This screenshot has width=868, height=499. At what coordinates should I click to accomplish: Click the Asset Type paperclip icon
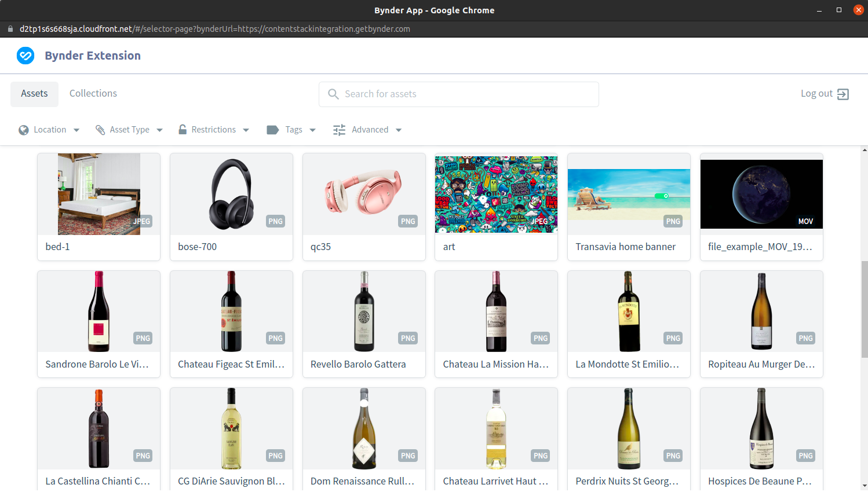pyautogui.click(x=100, y=130)
